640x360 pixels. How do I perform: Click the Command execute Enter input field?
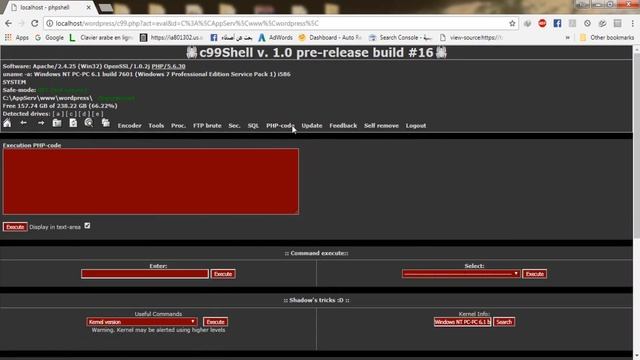144,274
